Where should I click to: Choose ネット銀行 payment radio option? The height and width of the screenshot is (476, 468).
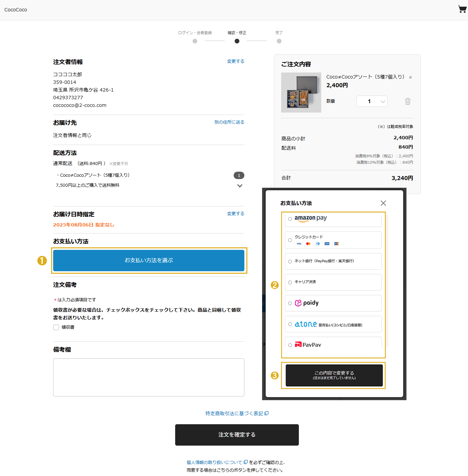(x=290, y=262)
